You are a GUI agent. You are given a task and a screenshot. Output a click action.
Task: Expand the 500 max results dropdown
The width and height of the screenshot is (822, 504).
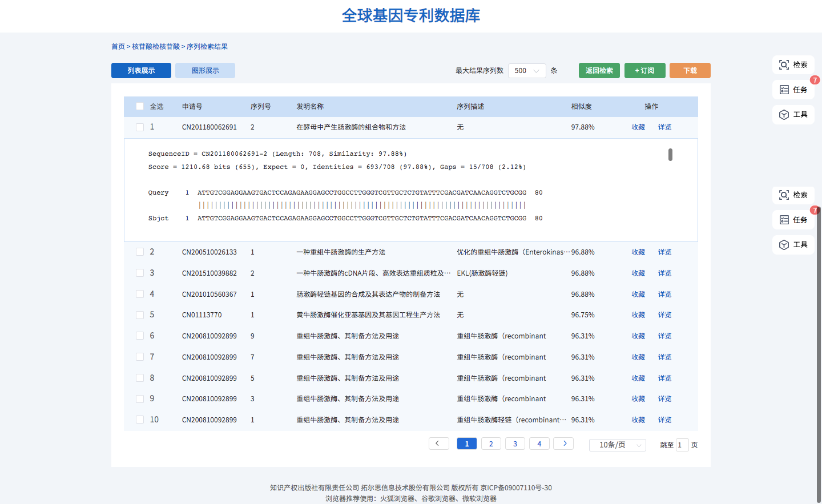pos(526,71)
